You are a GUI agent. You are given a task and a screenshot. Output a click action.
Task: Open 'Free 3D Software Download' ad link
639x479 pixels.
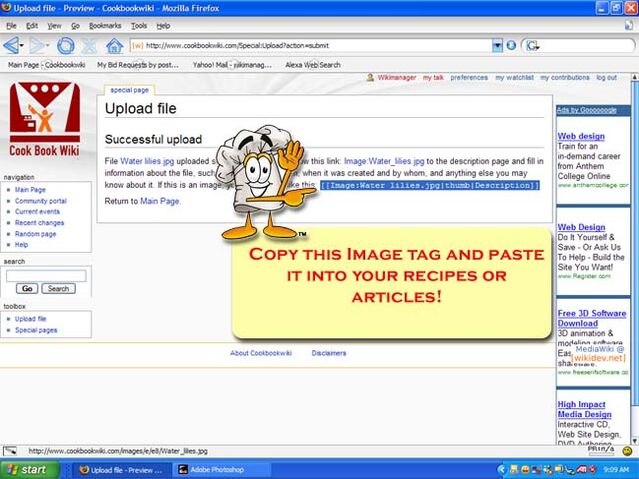(591, 318)
